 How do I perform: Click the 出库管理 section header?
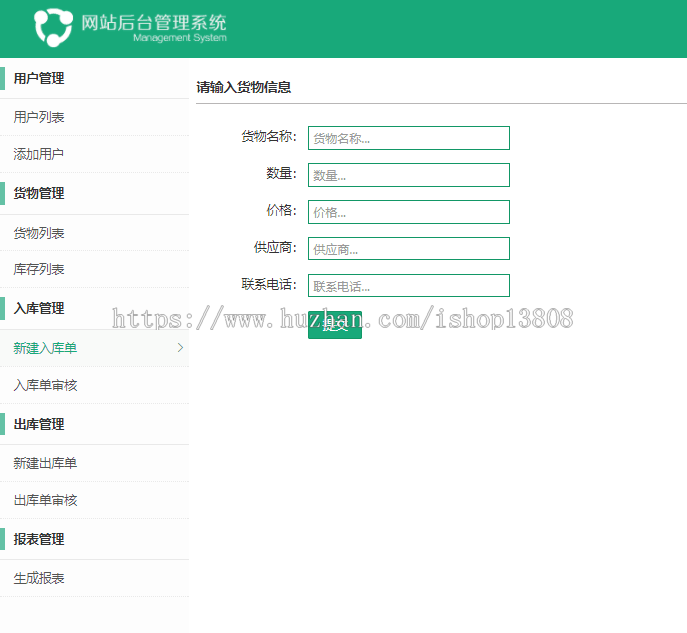pos(39,424)
